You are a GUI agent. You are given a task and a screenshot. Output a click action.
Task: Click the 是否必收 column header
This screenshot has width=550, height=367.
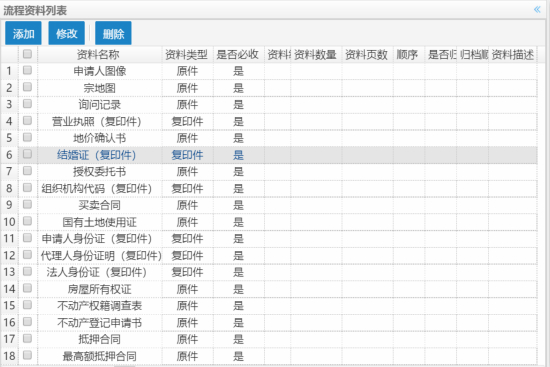(x=239, y=55)
